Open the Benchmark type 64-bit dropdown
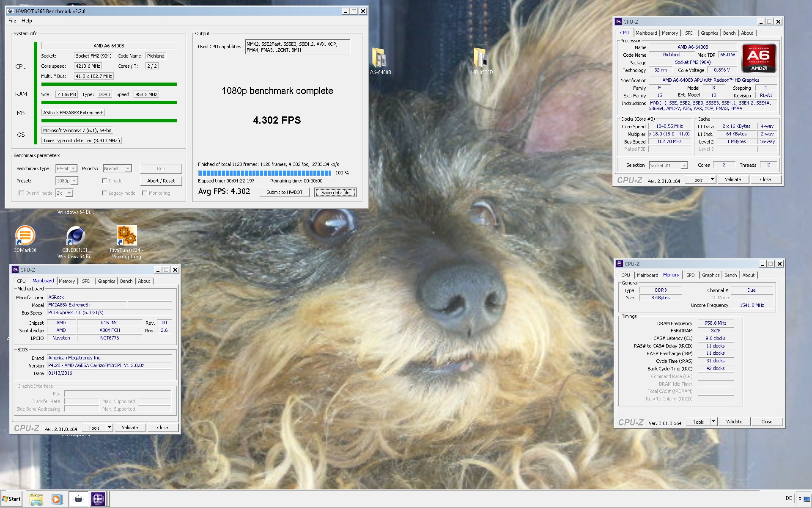 tap(66, 168)
